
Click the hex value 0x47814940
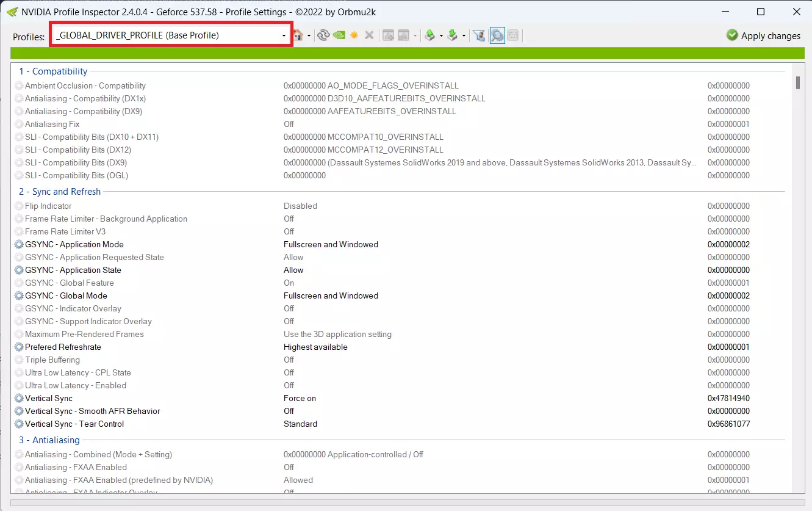728,399
